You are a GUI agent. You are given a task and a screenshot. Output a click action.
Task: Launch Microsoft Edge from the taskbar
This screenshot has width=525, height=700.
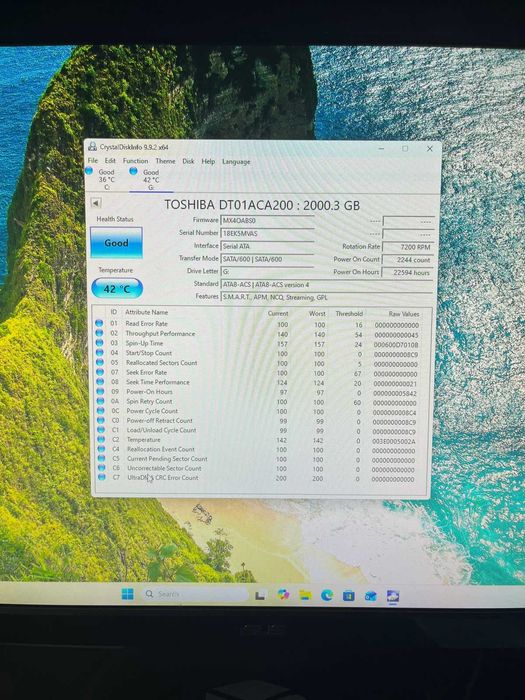tap(327, 595)
